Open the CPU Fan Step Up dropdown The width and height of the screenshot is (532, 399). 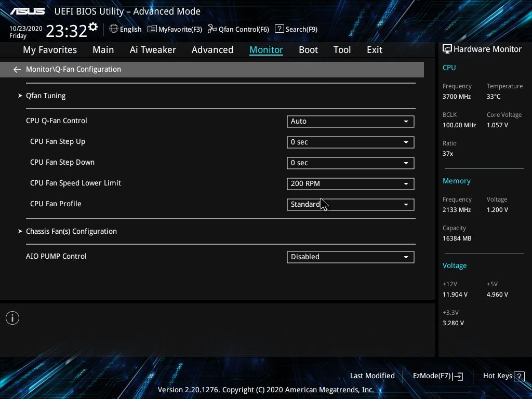tap(351, 142)
